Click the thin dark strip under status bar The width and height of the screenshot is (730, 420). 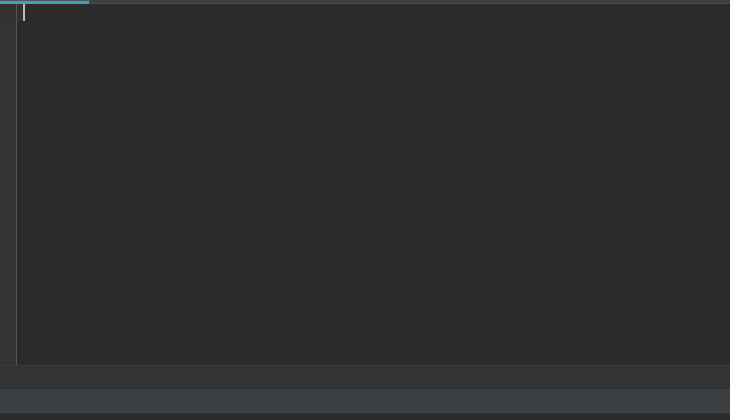[365, 417]
